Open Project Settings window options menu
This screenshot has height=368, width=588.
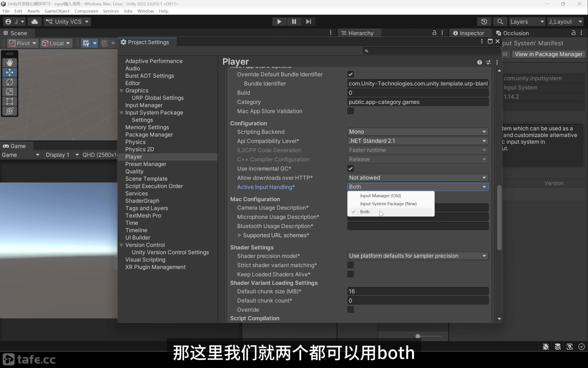(482, 41)
